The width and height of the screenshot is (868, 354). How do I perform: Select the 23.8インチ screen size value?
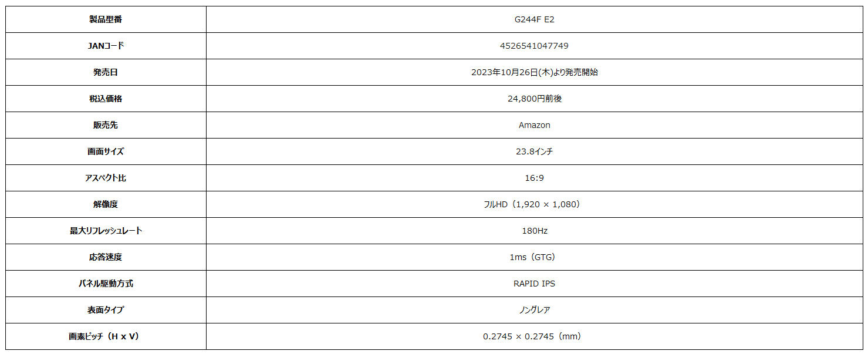[534, 151]
